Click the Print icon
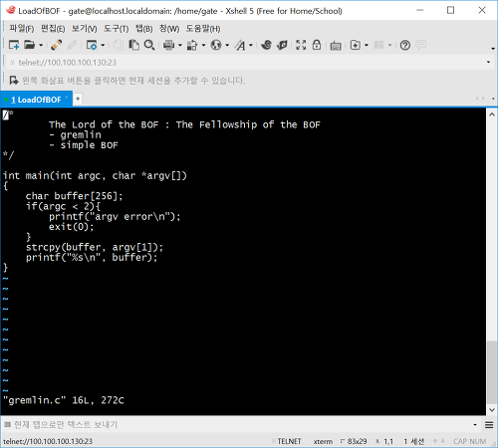The image size is (498, 448). click(x=169, y=45)
